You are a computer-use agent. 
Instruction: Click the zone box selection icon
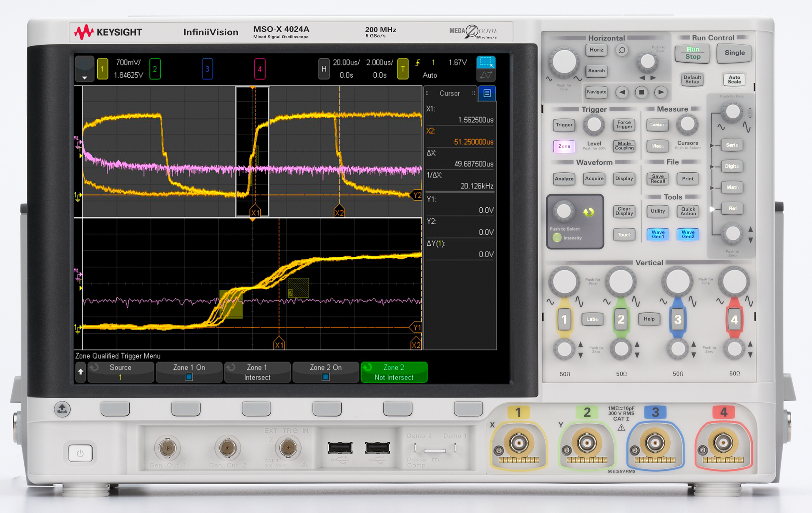tap(486, 62)
